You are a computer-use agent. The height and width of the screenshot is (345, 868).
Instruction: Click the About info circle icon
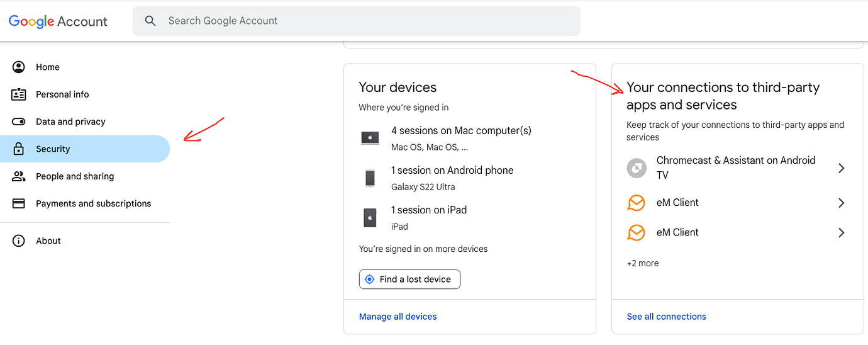[x=19, y=240]
